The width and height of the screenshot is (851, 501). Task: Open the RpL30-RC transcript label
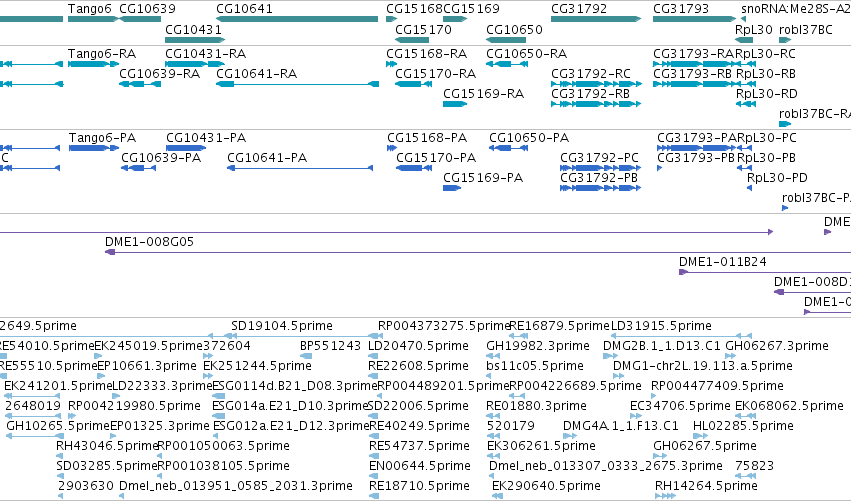click(x=765, y=54)
